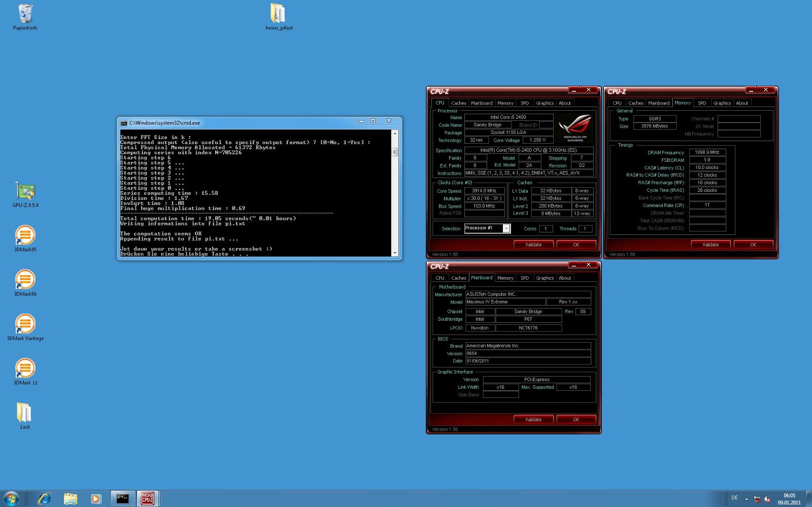This screenshot has width=812, height=507.
Task: Maximize the cmd.exe window
Action: click(373, 121)
